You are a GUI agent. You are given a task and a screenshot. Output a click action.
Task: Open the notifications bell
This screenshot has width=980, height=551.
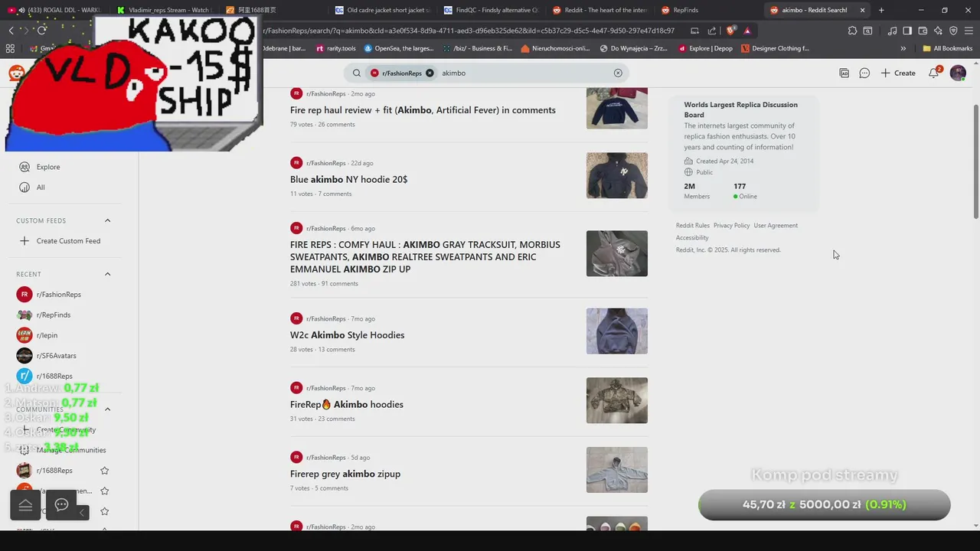tap(934, 73)
